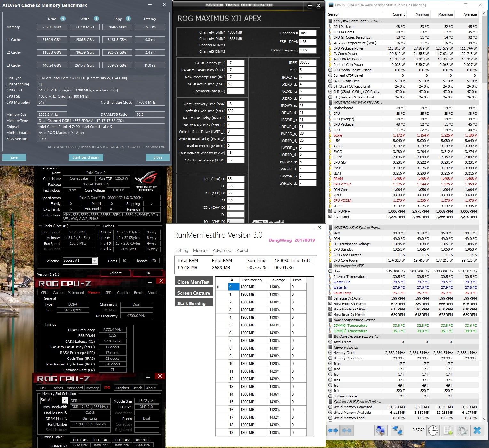The width and height of the screenshot is (489, 448).
Task: Open Bench tab in CPU-Z SPD window
Action: tap(138, 388)
